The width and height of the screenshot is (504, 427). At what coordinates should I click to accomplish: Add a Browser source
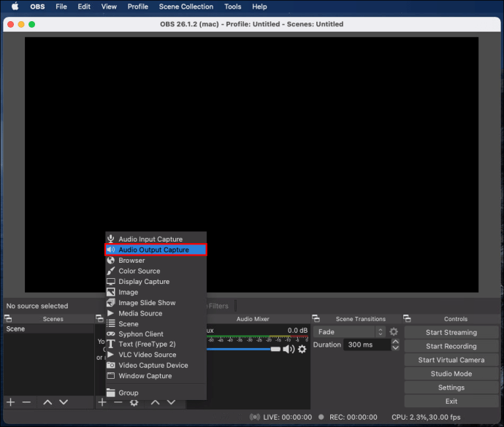pyautogui.click(x=156, y=261)
